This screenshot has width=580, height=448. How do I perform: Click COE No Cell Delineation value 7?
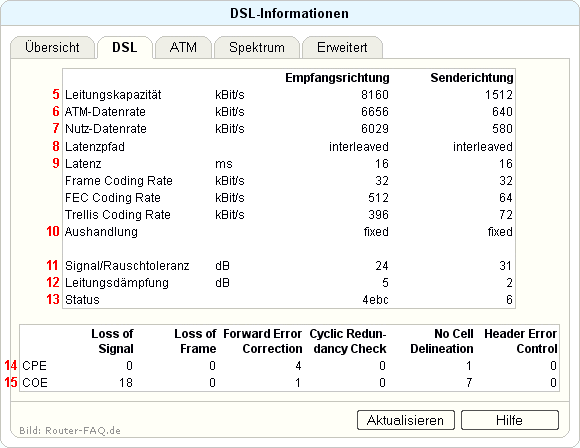pyautogui.click(x=469, y=383)
